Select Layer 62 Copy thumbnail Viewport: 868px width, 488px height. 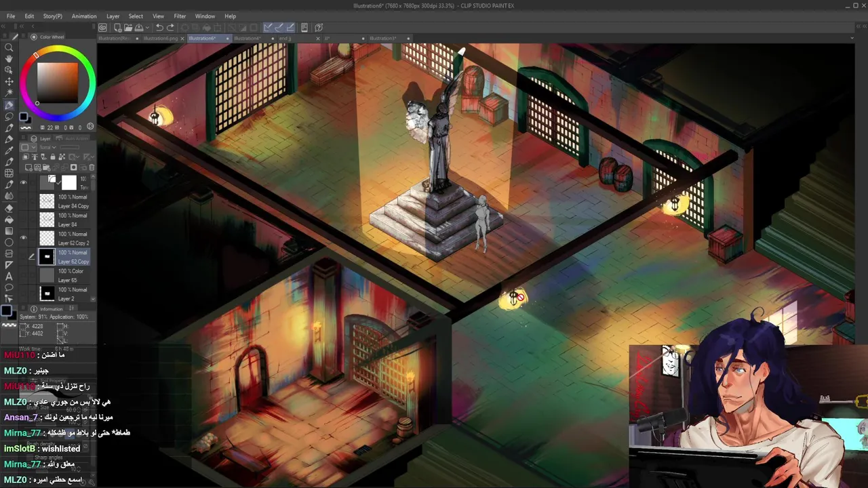[47, 256]
